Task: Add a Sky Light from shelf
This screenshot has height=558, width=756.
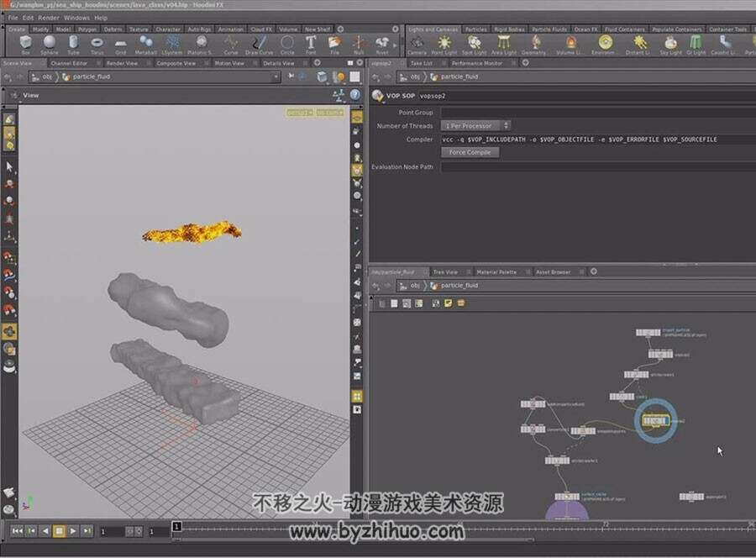Action: point(670,45)
